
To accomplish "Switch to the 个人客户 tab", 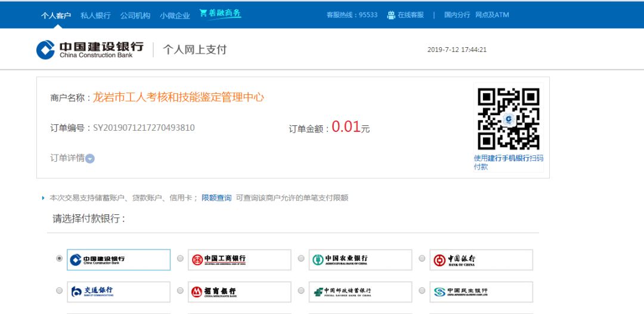I will pyautogui.click(x=56, y=16).
